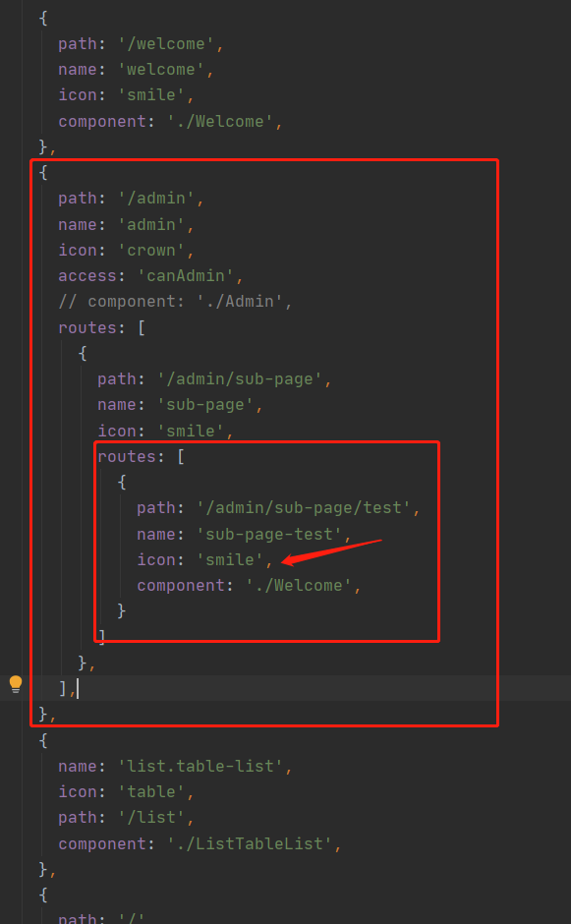The width and height of the screenshot is (571, 924).
Task: Click the '/admin/sub-page' path string
Action: tap(240, 378)
